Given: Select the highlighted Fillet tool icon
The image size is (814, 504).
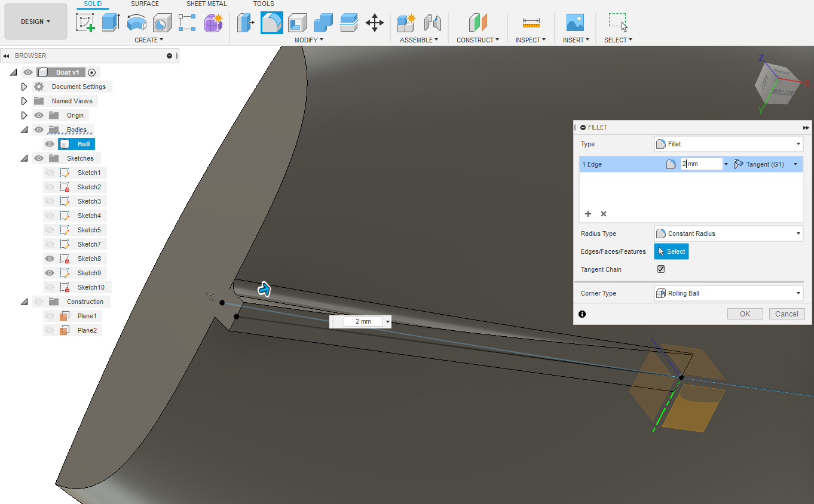Looking at the screenshot, I should point(272,23).
